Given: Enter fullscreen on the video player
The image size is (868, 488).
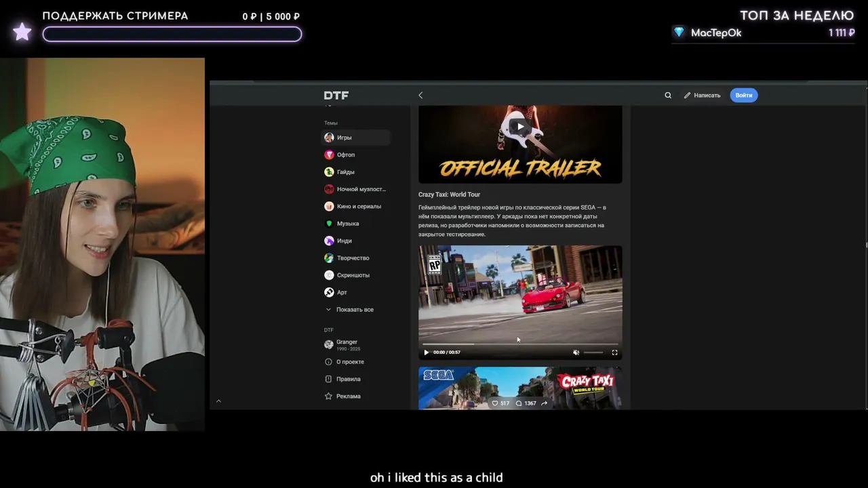Looking at the screenshot, I should 615,352.
